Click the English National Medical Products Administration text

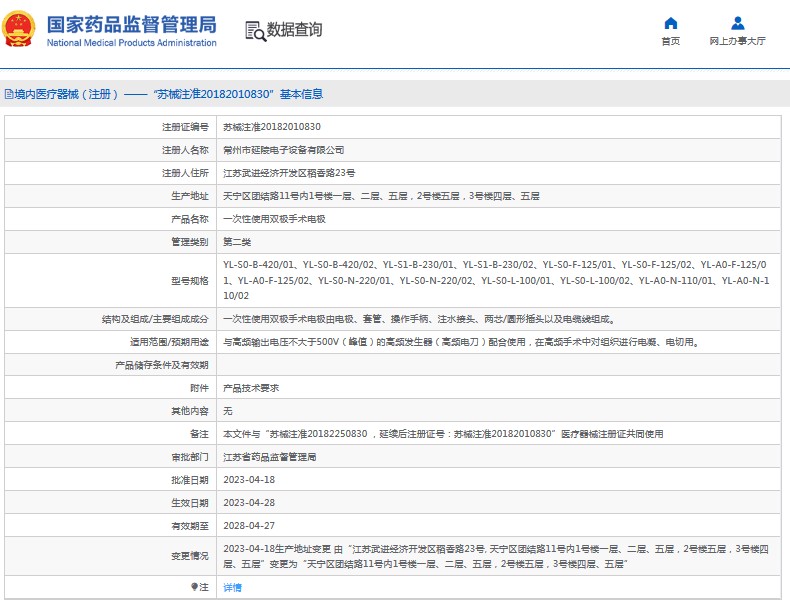pos(131,43)
